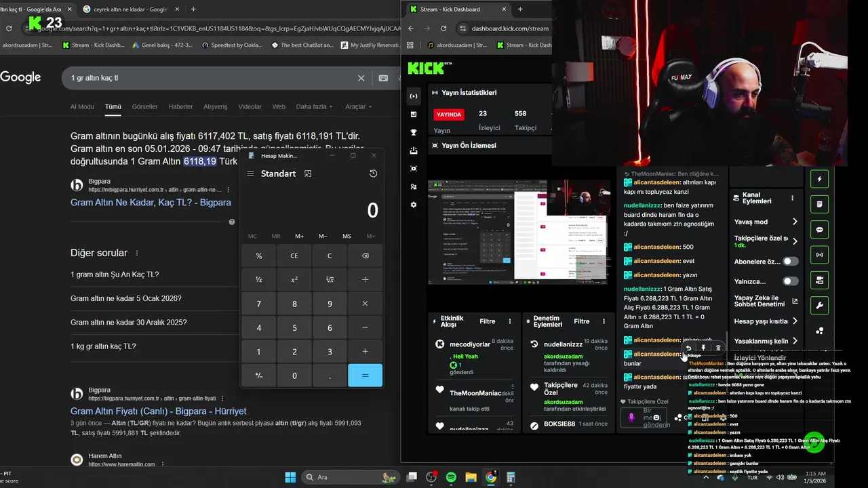
Task: Open Denetim Eylemleri three-dot menu
Action: point(604,321)
